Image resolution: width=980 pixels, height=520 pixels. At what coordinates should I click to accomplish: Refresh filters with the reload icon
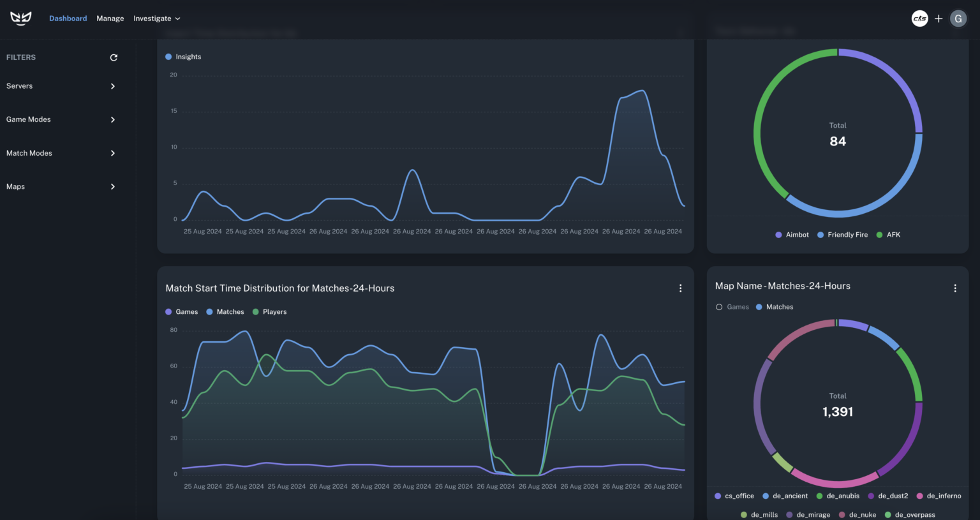pyautogui.click(x=114, y=57)
